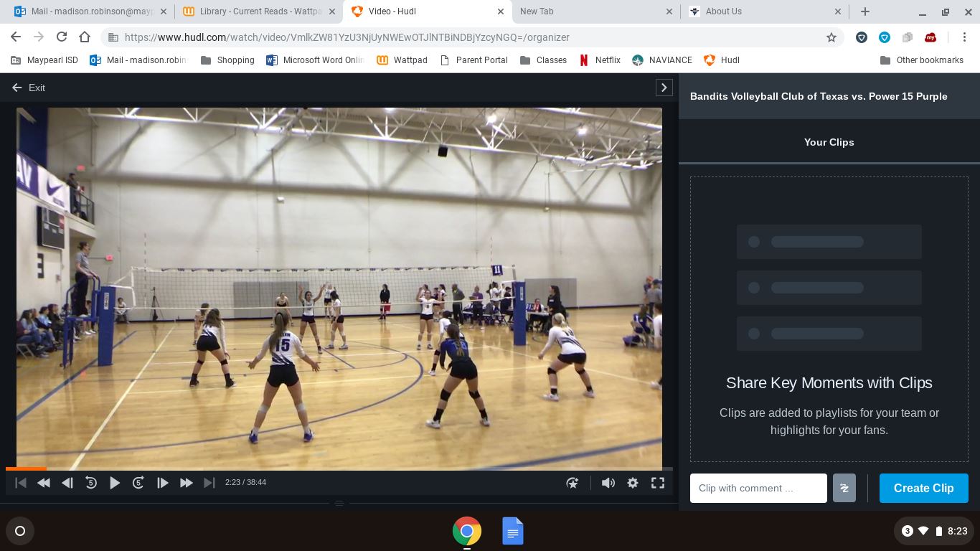Click the highlight star icon
Viewport: 980px width, 551px height.
point(573,483)
